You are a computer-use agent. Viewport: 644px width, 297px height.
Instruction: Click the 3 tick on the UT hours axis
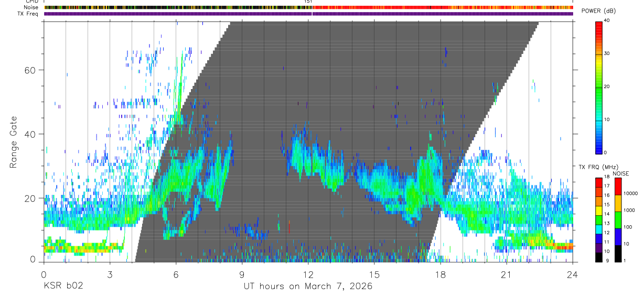[x=110, y=274]
